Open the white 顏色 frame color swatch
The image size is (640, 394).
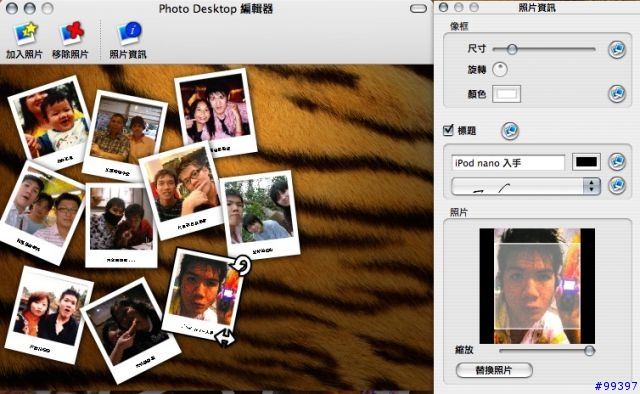(x=507, y=94)
